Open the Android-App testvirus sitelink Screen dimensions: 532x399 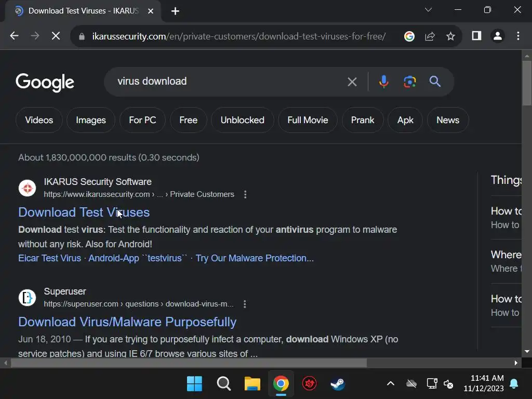138,258
